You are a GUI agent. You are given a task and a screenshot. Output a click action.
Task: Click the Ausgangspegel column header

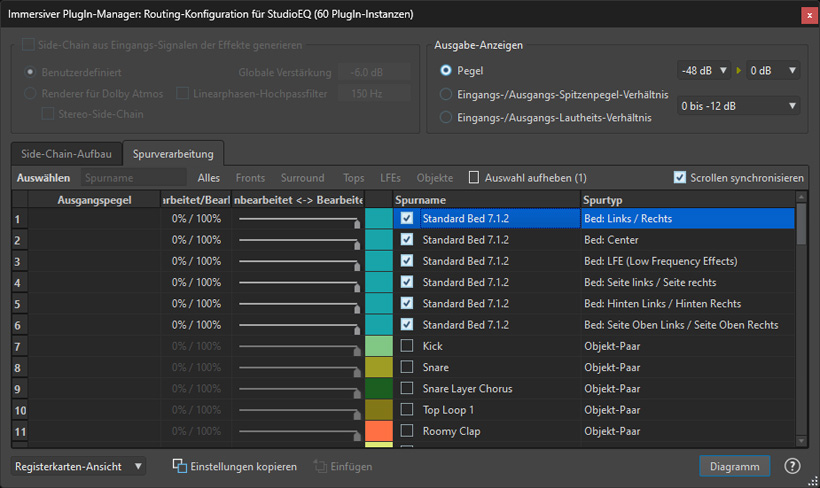[x=94, y=200]
